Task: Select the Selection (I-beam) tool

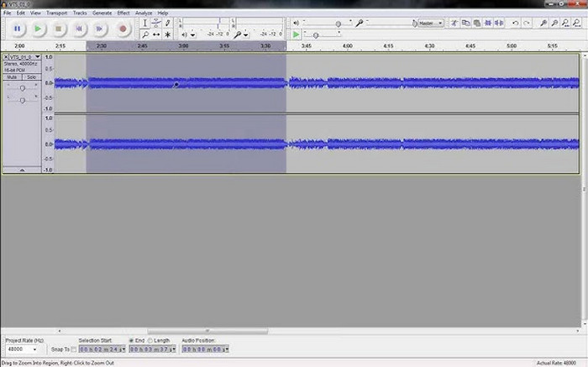Action: (144, 24)
